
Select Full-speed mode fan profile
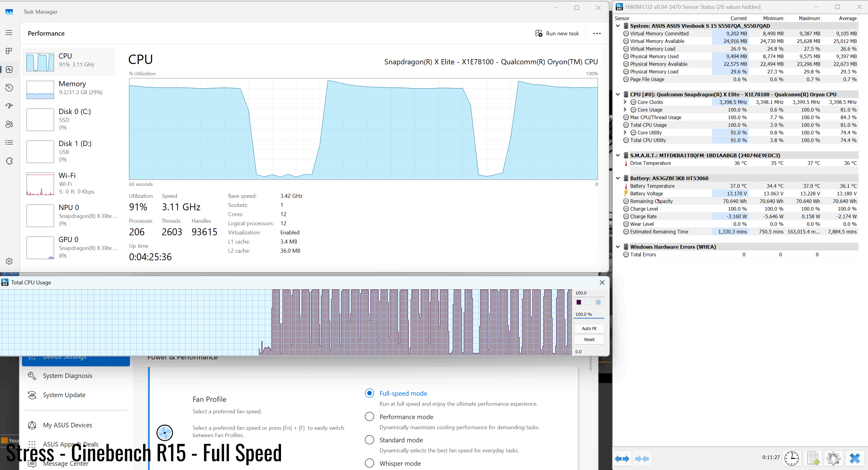pyautogui.click(x=369, y=393)
